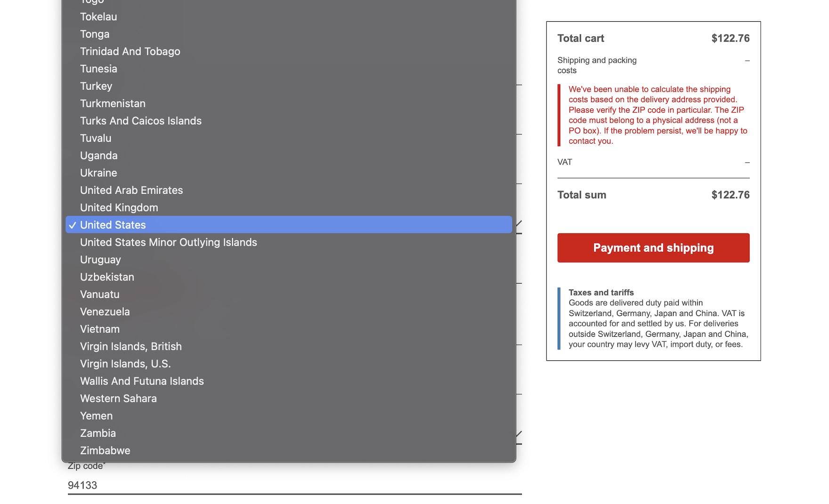Select United Kingdom from country list
Image resolution: width=829 pixels, height=504 pixels.
(119, 208)
